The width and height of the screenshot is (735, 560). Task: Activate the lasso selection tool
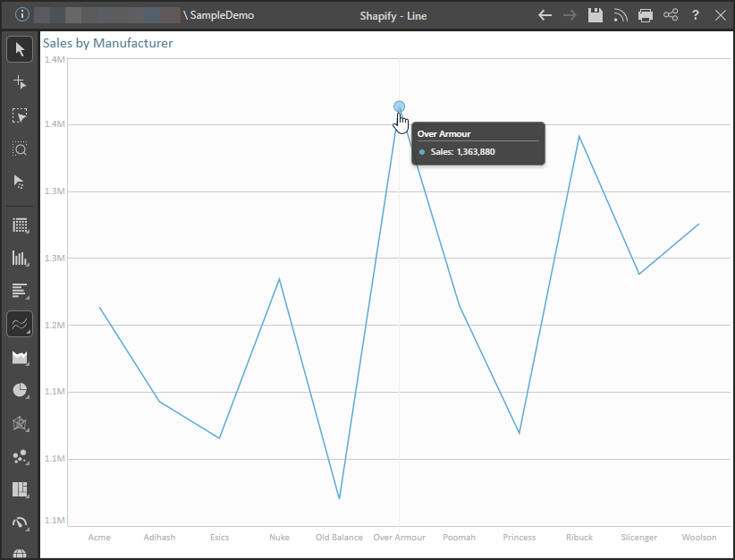(20, 115)
